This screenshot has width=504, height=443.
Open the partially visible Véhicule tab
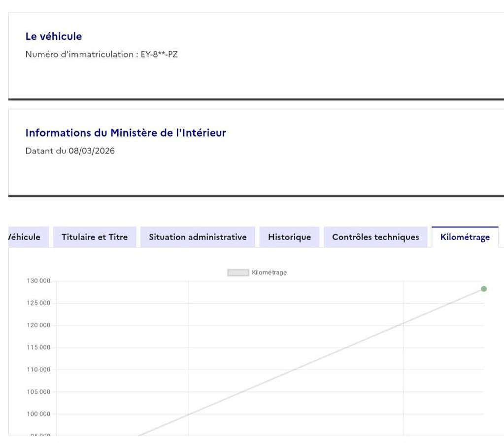[28, 237]
